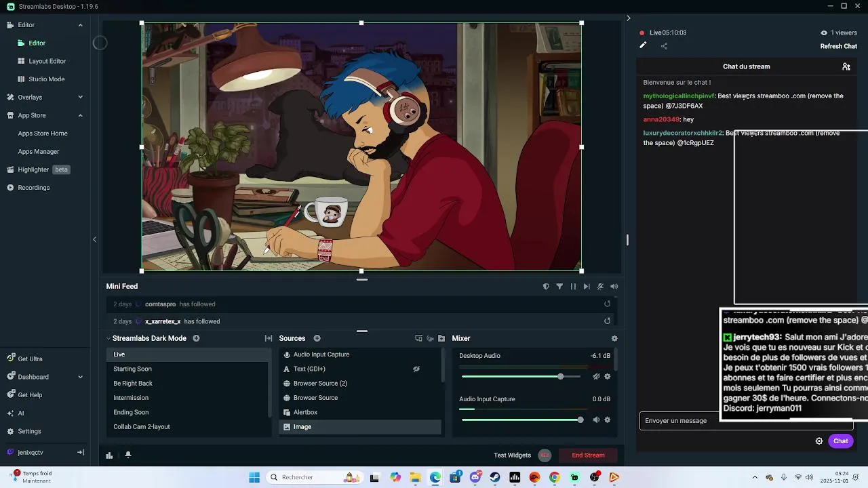This screenshot has width=868, height=488.
Task: Click the source group folder icon
Action: pos(441,338)
